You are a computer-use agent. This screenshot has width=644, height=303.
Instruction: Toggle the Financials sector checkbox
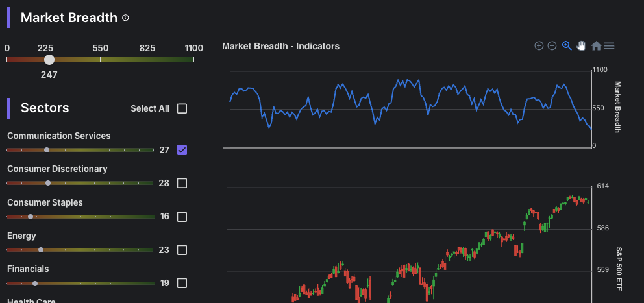tap(182, 283)
